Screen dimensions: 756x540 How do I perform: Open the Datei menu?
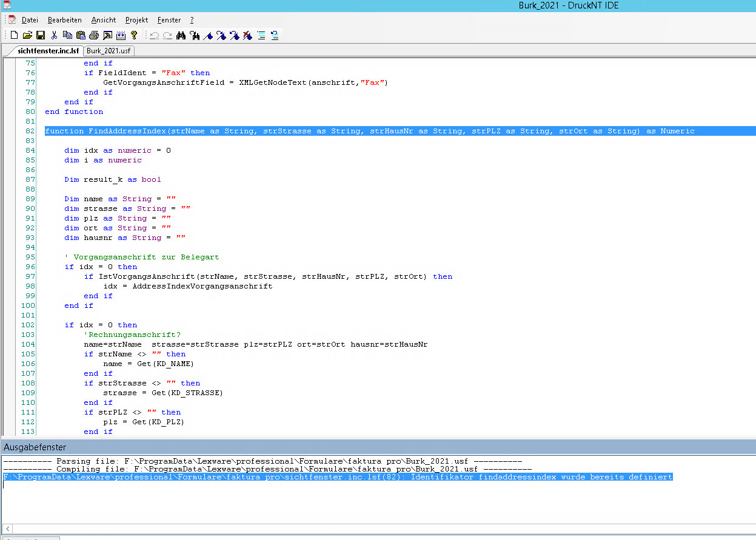tap(30, 20)
